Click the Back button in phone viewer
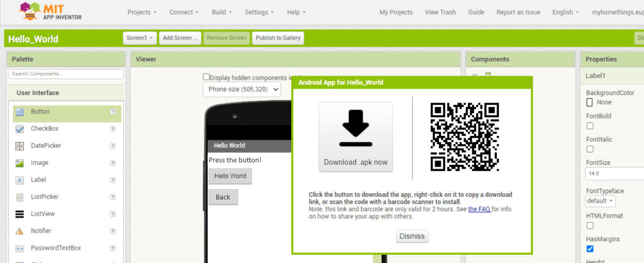 223,197
